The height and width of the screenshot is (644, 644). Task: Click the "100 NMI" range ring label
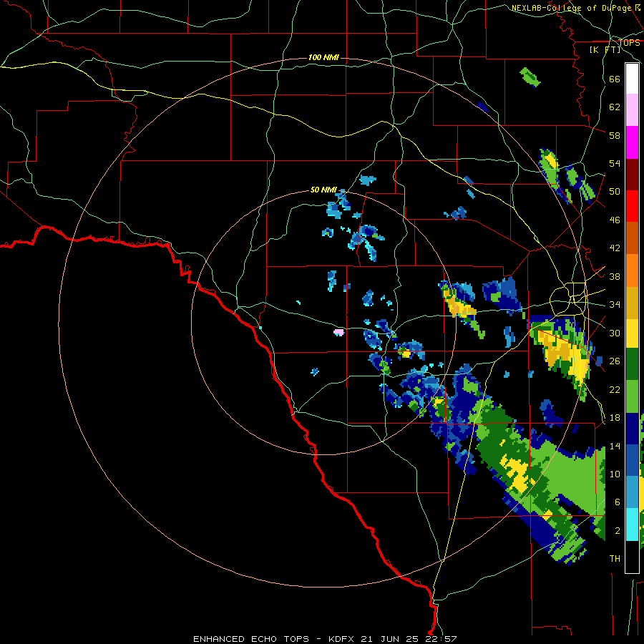(323, 57)
